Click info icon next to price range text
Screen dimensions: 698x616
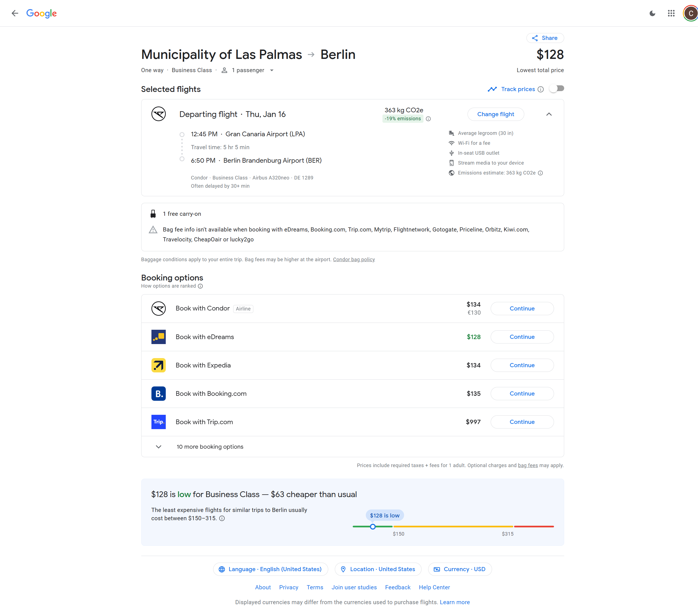click(222, 518)
